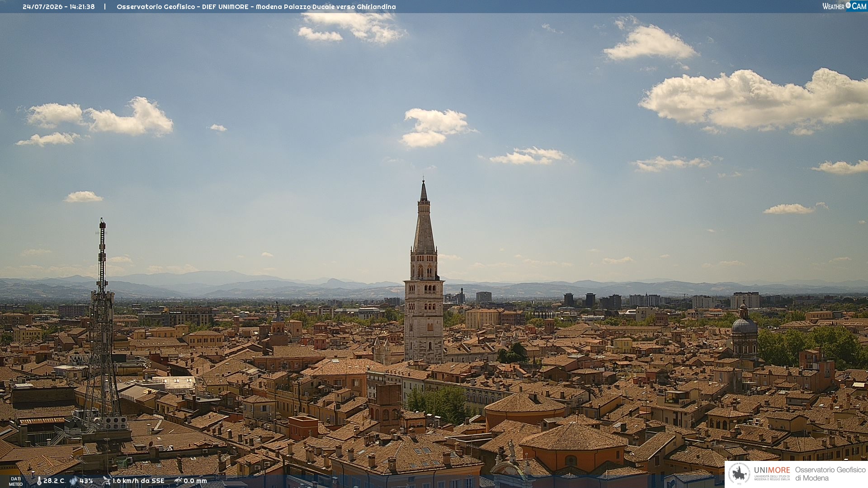Screen dimensions: 868x488
Task: Click the wind vane anemometer icon
Action: [106, 481]
